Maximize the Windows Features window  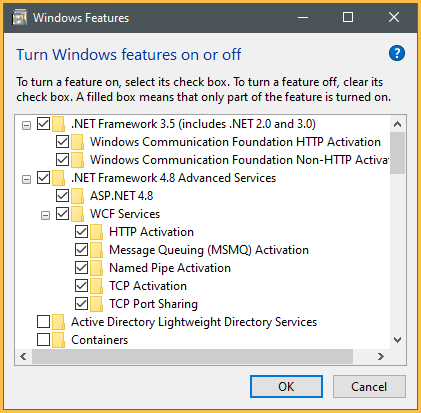point(348,17)
